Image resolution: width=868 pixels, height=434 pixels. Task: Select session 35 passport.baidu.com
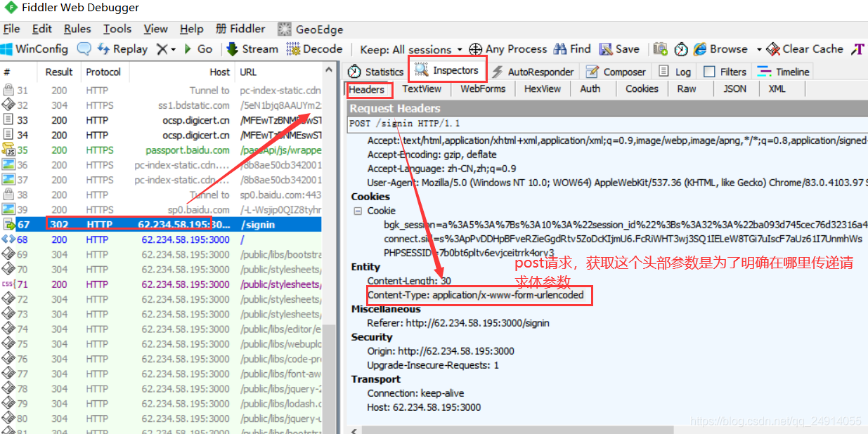pyautogui.click(x=161, y=150)
